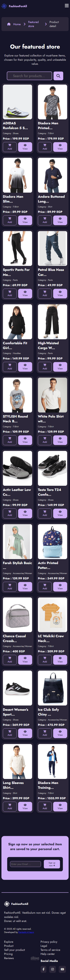
Task: Open the Sell your product link
Action: (x=14, y=950)
